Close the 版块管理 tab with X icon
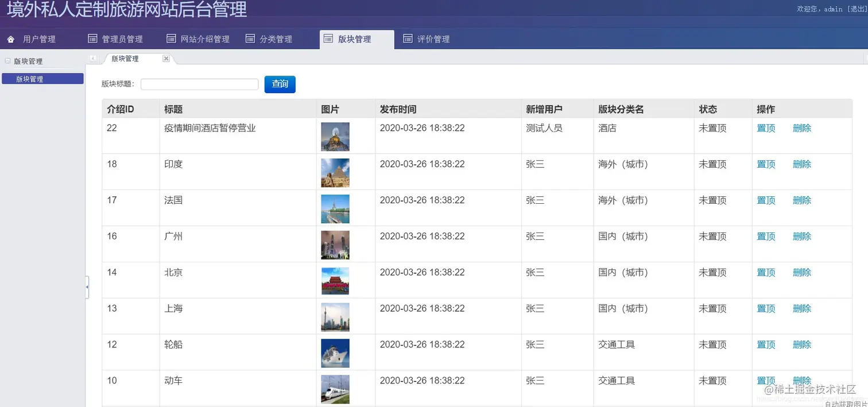 (166, 58)
